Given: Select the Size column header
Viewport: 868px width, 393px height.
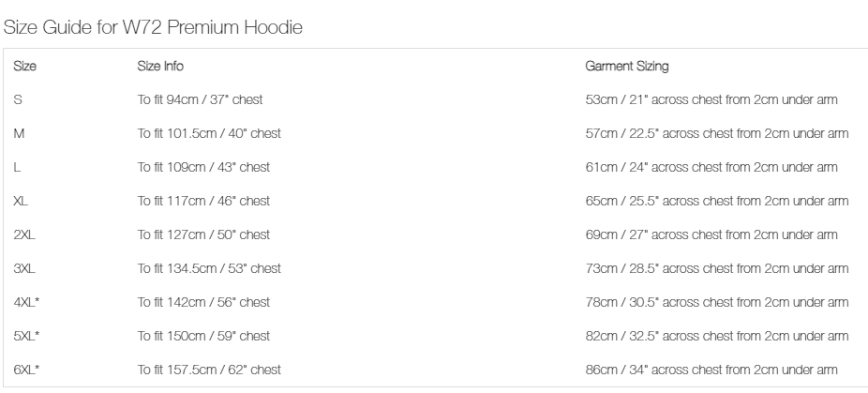Looking at the screenshot, I should pos(25,66).
